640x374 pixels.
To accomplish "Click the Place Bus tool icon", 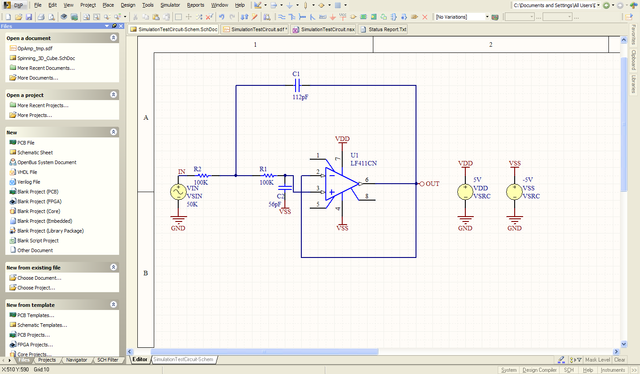I will pyautogui.click(x=292, y=17).
